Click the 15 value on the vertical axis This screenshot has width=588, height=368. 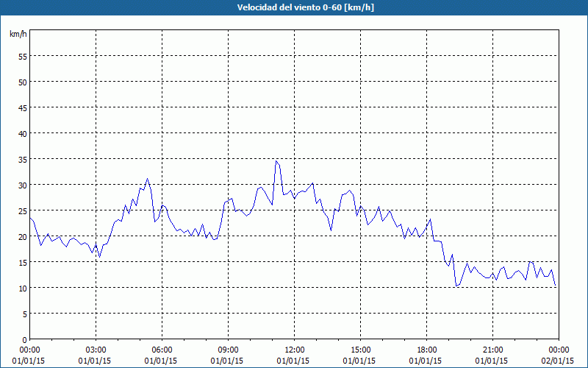23,262
